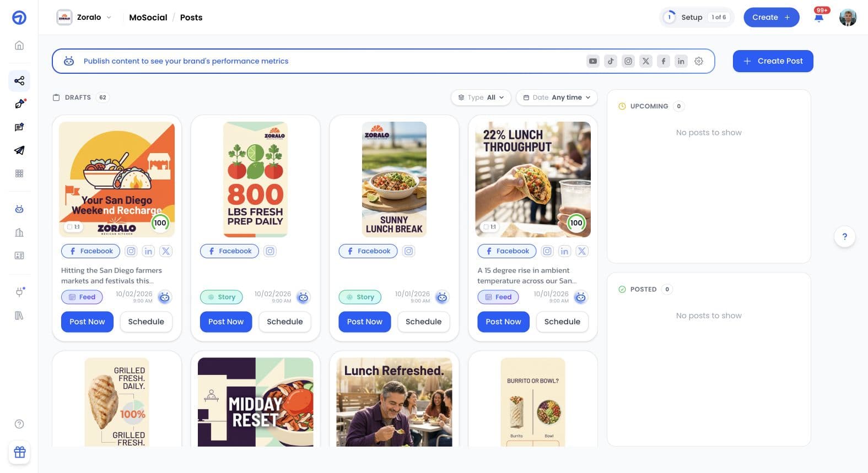Image resolution: width=868 pixels, height=473 pixels.
Task: Click the LinkedIn icon in metrics bar
Action: (x=681, y=61)
